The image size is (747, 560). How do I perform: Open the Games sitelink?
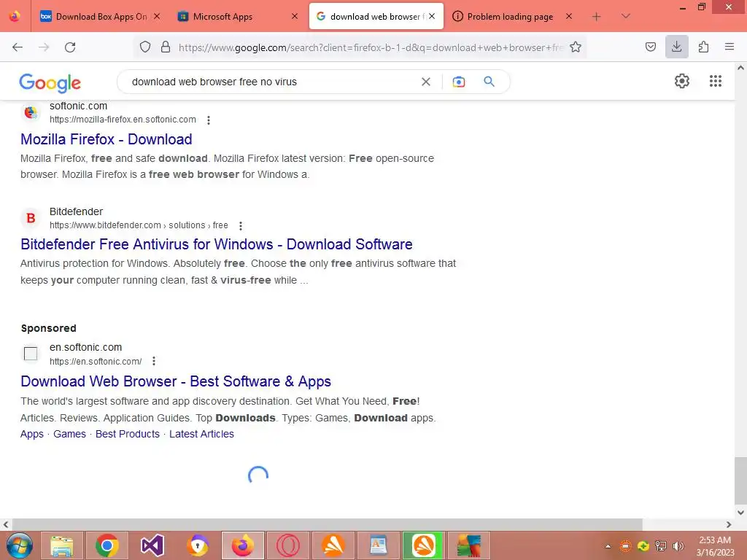pyautogui.click(x=69, y=434)
